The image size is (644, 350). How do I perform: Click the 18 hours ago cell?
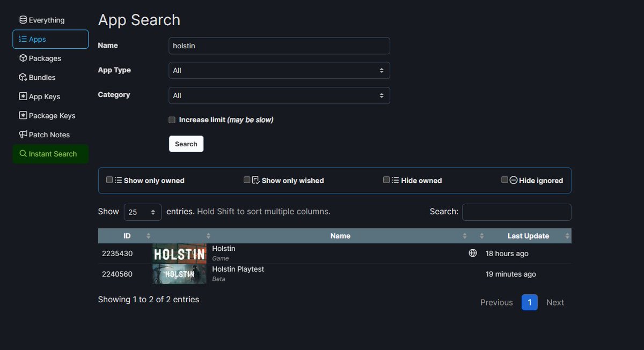507,254
